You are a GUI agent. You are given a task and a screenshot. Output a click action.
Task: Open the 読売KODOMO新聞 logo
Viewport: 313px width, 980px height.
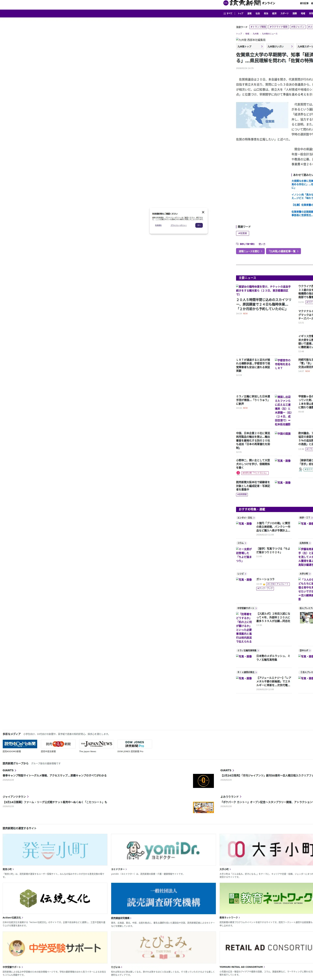pos(20,744)
